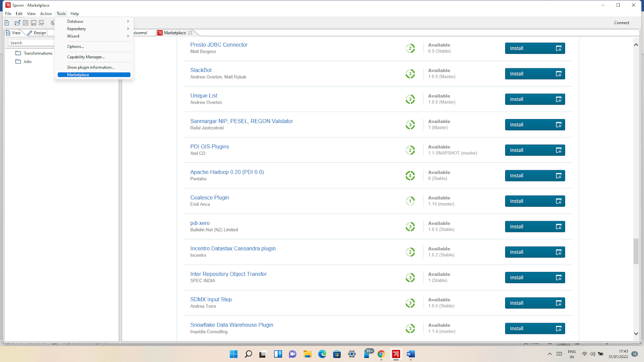The width and height of the screenshot is (644, 362).
Task: Select the Jobs folder in the tree
Action: click(23, 62)
